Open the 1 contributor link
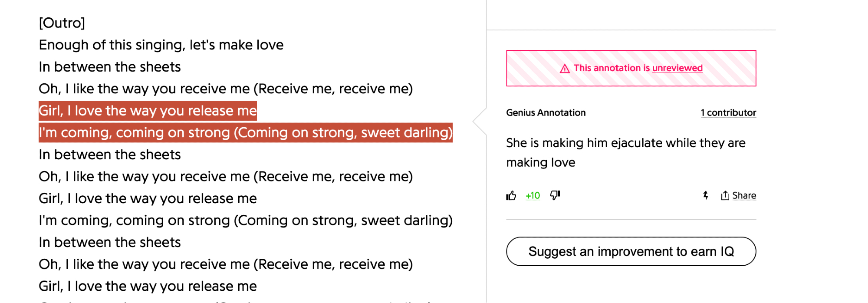868x303 pixels. (x=728, y=113)
